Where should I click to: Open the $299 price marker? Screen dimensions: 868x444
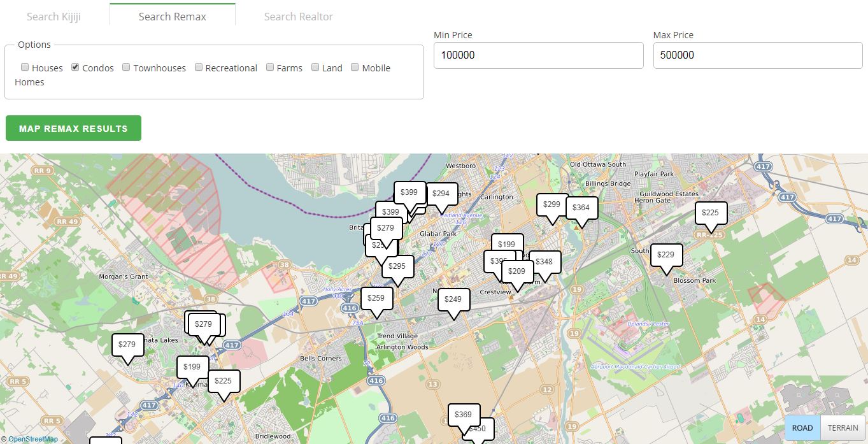(x=552, y=204)
